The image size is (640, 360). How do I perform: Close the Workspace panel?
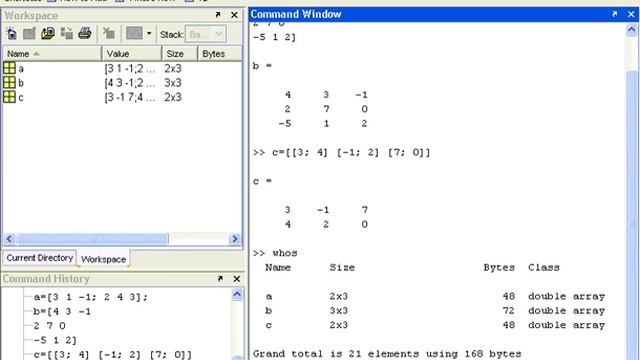click(234, 15)
